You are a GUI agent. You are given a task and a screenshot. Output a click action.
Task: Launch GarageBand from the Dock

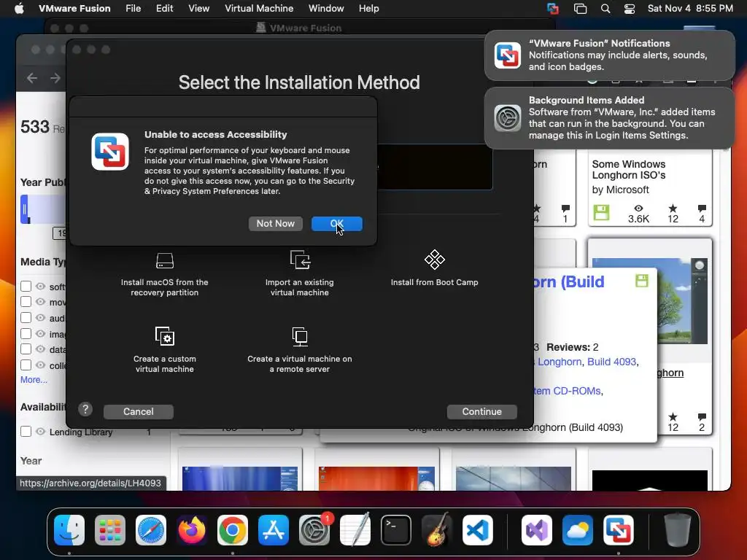coord(438,529)
